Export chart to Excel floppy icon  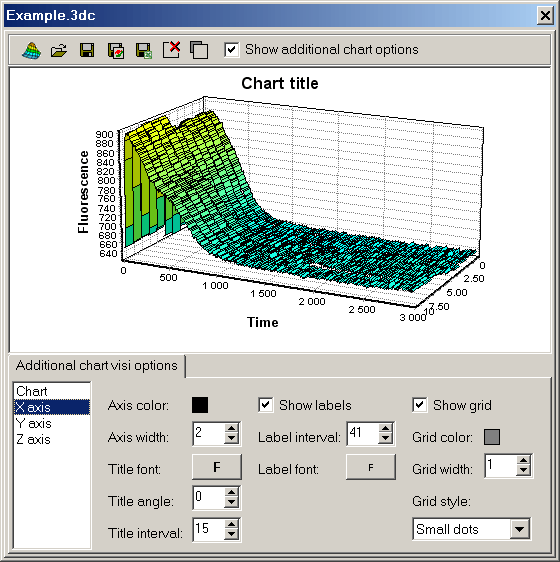[x=144, y=50]
